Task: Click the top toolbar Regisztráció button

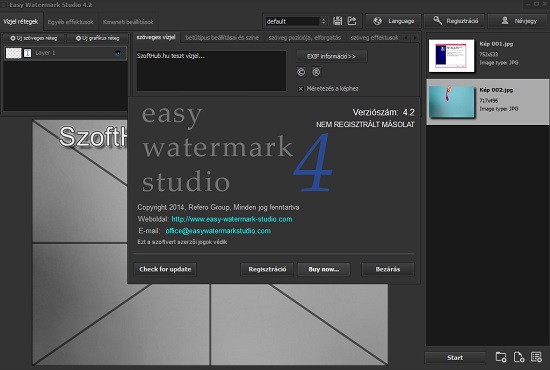Action: point(455,21)
